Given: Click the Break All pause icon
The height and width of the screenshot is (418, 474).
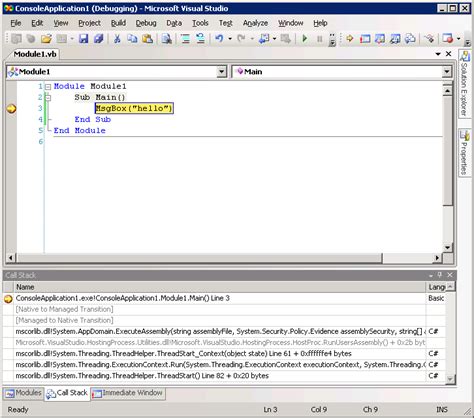Looking at the screenshot, I should tap(320, 39).
